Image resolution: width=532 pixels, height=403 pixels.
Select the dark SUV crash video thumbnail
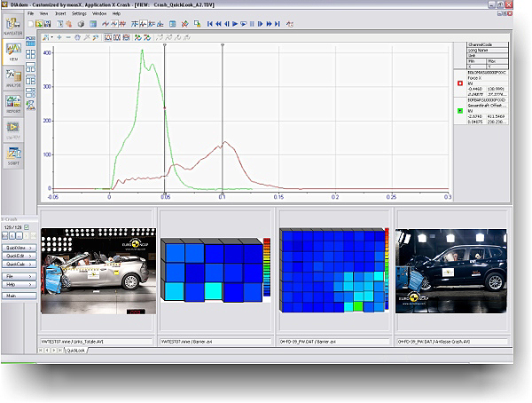(451, 271)
